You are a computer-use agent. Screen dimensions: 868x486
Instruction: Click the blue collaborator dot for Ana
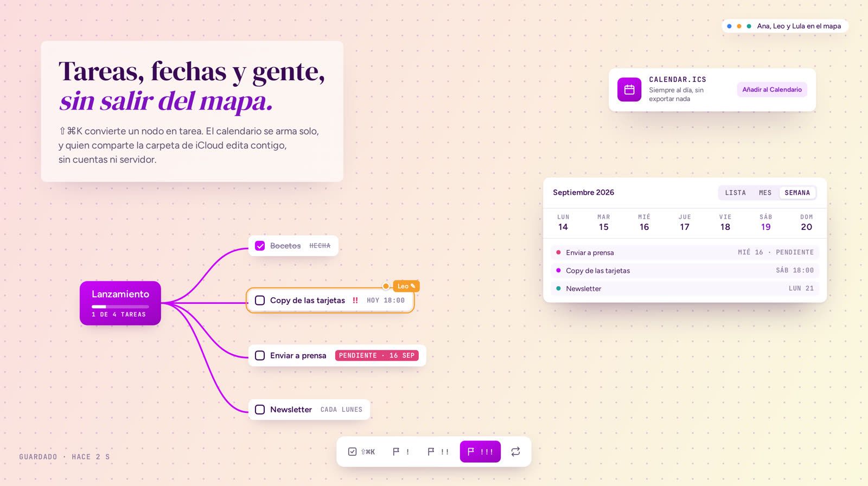click(x=729, y=26)
